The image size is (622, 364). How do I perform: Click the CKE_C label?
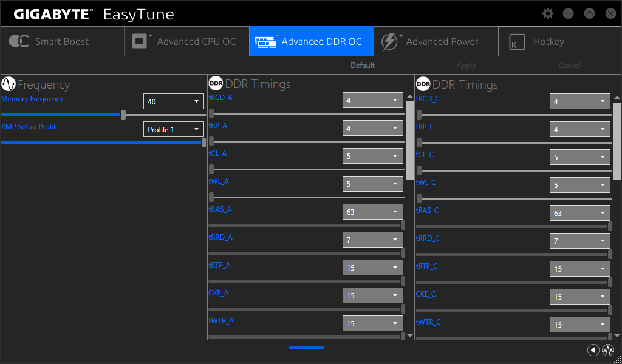tap(426, 294)
